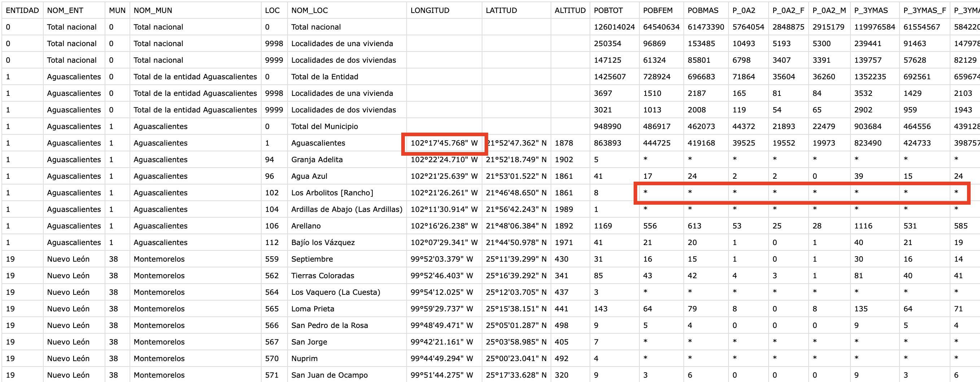Select the Total del Municipio cell
The width and height of the screenshot is (980, 382).
(x=324, y=126)
